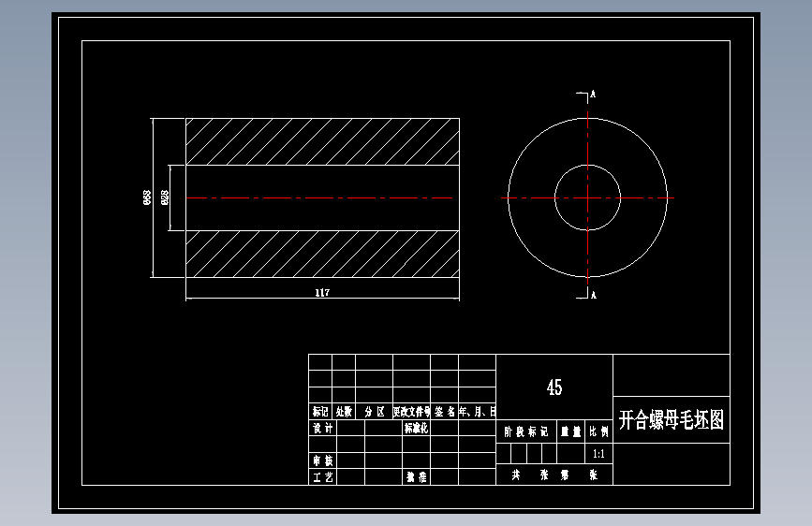This screenshot has width=812, height=526.
Task: Select the material value 45 in title block
Action: pos(554,387)
